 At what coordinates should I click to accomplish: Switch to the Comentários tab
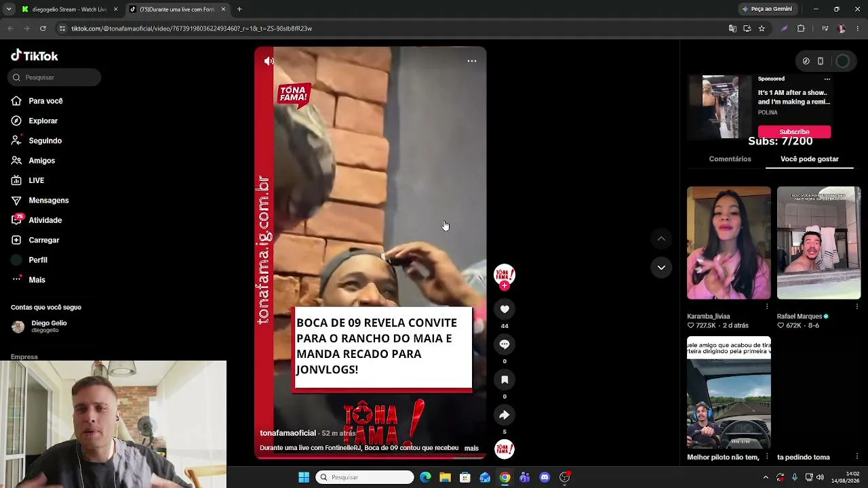tap(730, 159)
